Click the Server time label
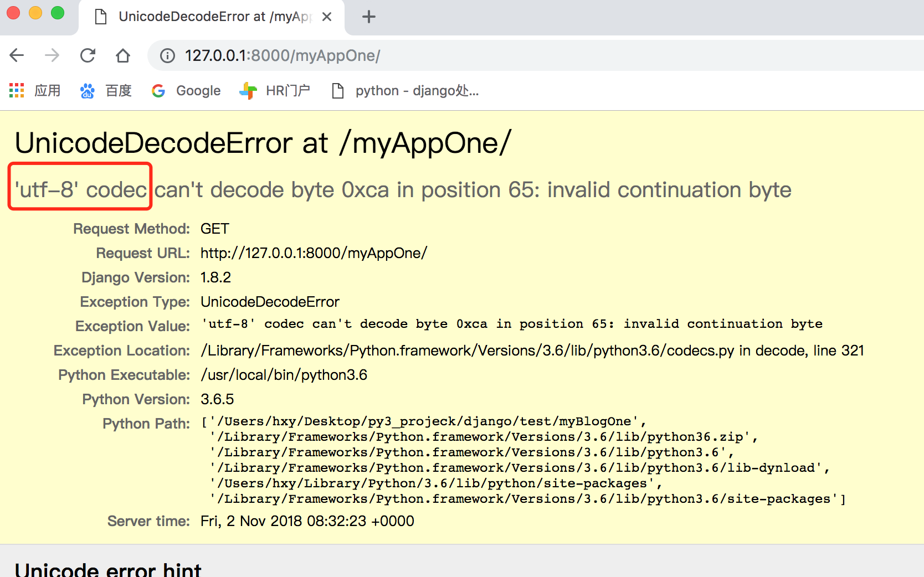 click(x=148, y=521)
